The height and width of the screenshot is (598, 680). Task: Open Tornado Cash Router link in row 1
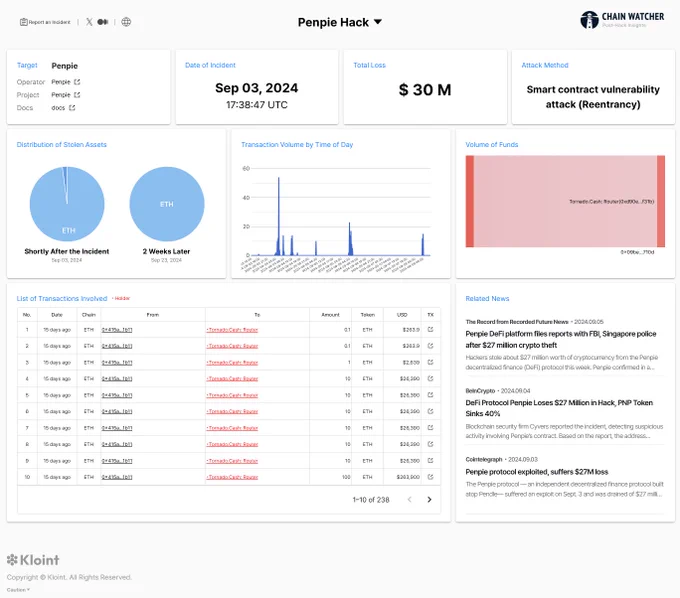[x=232, y=330]
